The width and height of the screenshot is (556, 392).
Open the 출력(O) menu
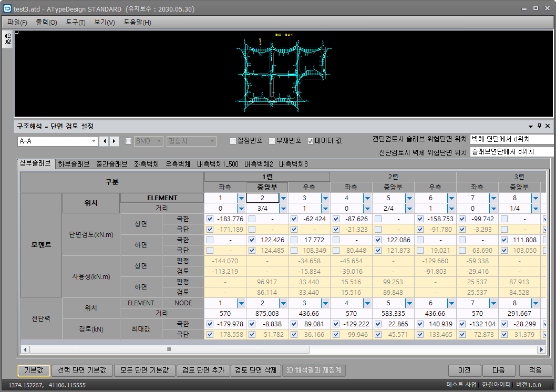[46, 22]
